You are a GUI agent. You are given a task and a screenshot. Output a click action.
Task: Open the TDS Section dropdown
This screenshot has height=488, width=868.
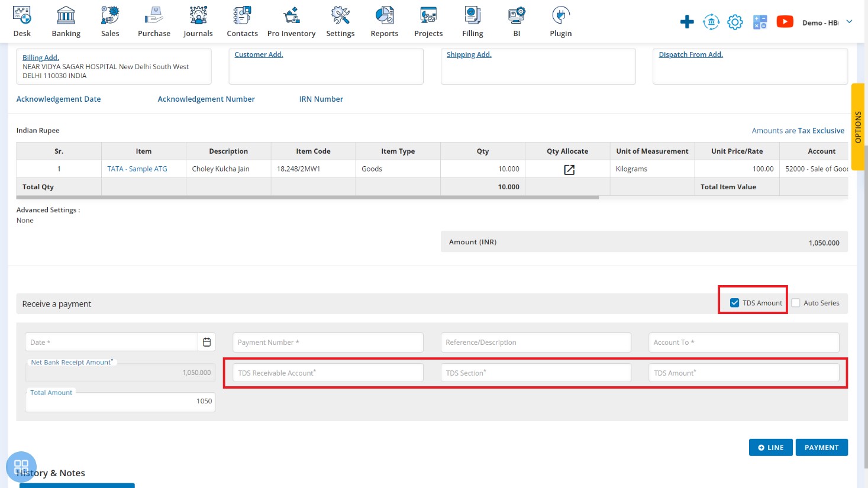[536, 373]
